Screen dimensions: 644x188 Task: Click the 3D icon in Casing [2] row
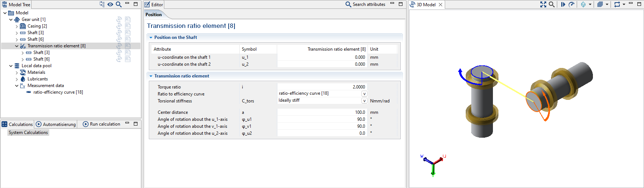click(119, 26)
